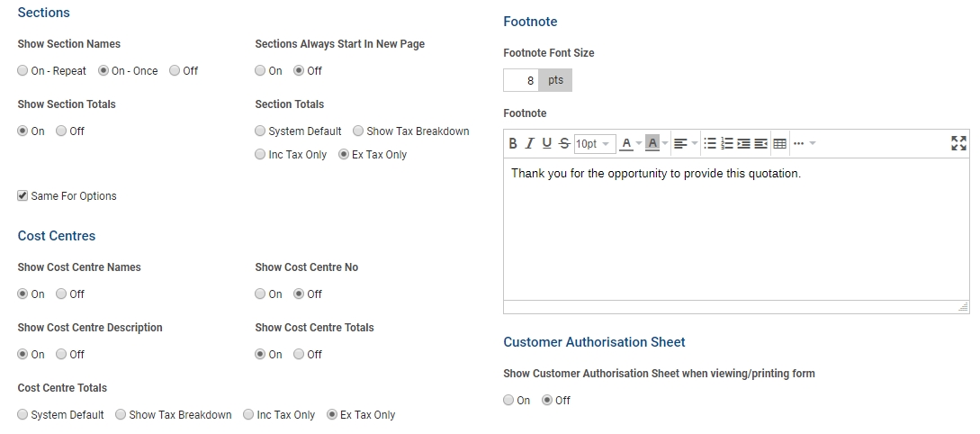Enable the Customer Authorisation Sheet On option
The height and width of the screenshot is (434, 980).
[x=508, y=401]
